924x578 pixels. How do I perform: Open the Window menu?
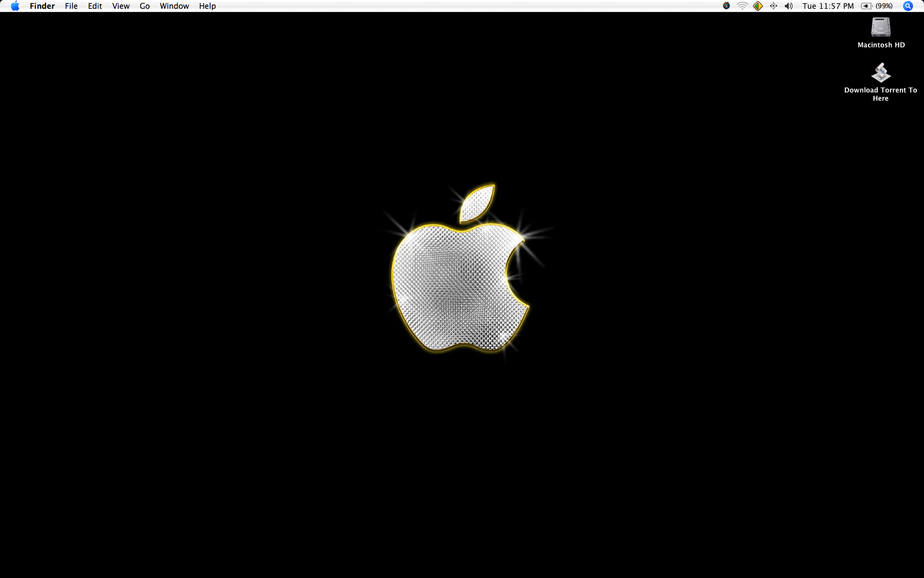(174, 6)
